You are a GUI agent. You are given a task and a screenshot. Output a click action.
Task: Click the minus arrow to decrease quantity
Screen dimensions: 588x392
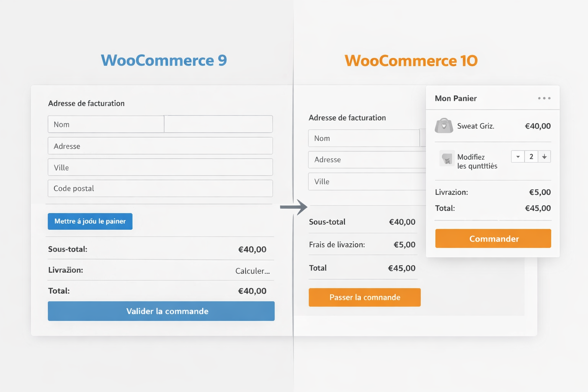click(518, 157)
